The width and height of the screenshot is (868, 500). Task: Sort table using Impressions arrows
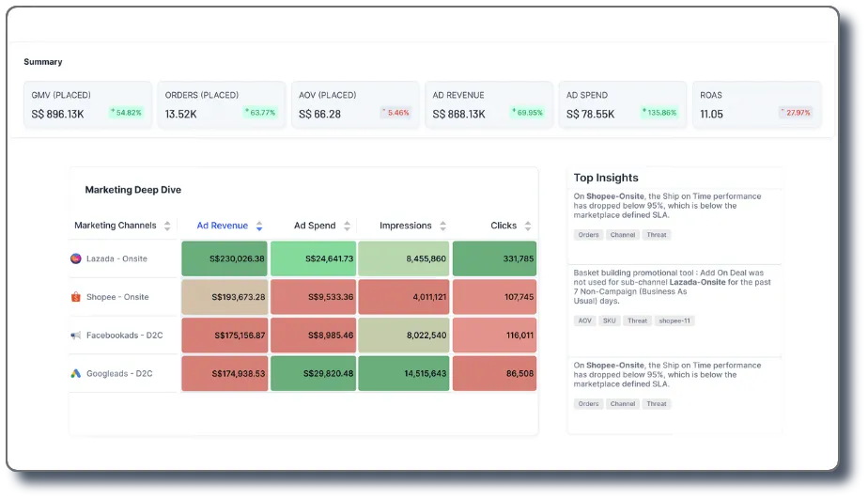442,226
